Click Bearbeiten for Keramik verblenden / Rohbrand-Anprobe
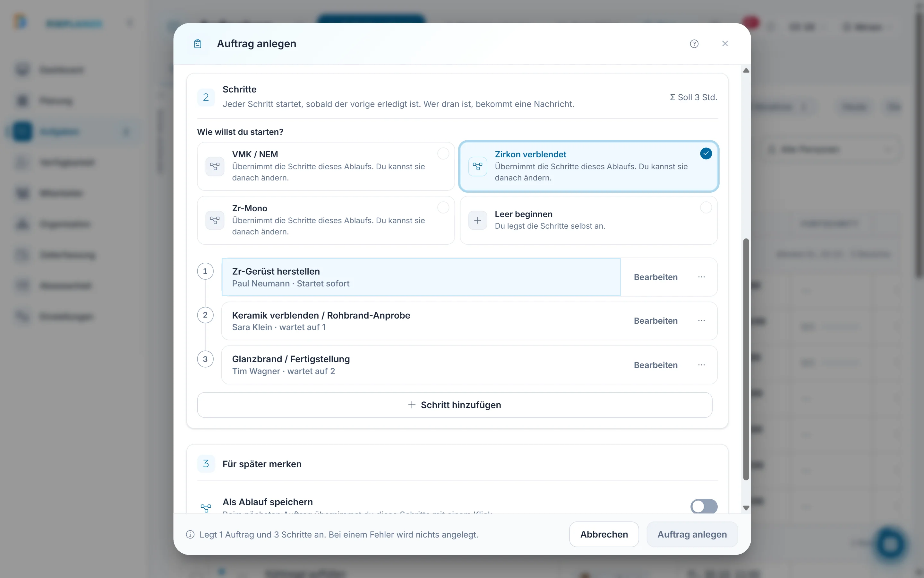Screen dimensions: 924x578 click(655, 321)
